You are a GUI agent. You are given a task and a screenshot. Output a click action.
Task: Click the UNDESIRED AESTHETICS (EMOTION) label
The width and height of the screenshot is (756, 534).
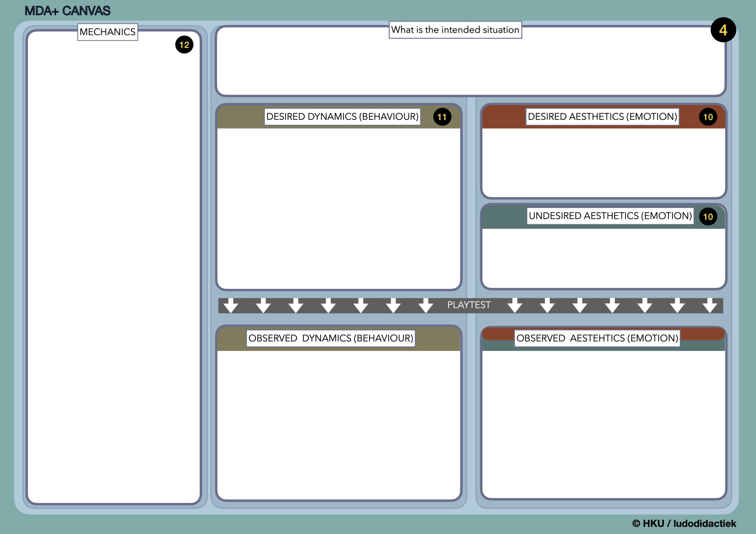(x=610, y=216)
